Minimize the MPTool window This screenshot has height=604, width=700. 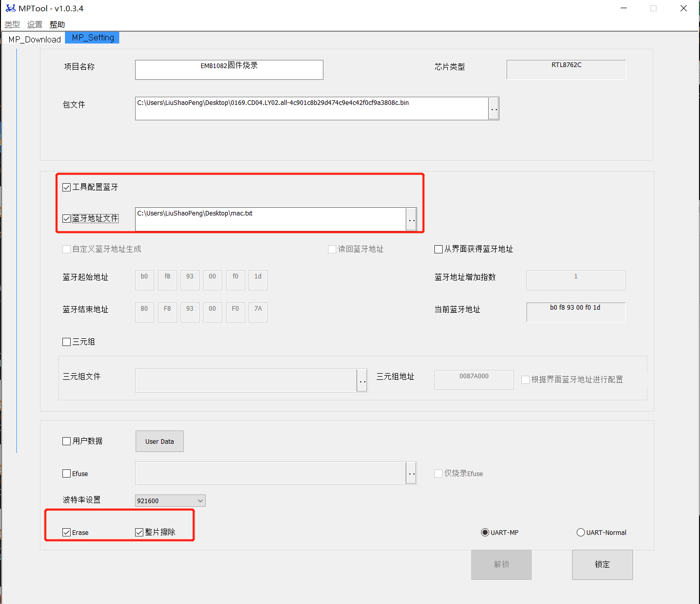click(624, 8)
